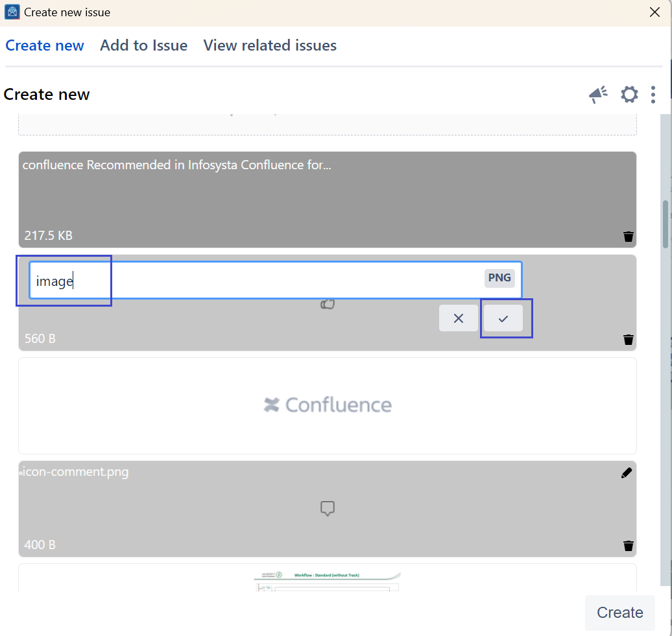Open the three-dot more options menu
The image size is (672, 636).
(653, 95)
